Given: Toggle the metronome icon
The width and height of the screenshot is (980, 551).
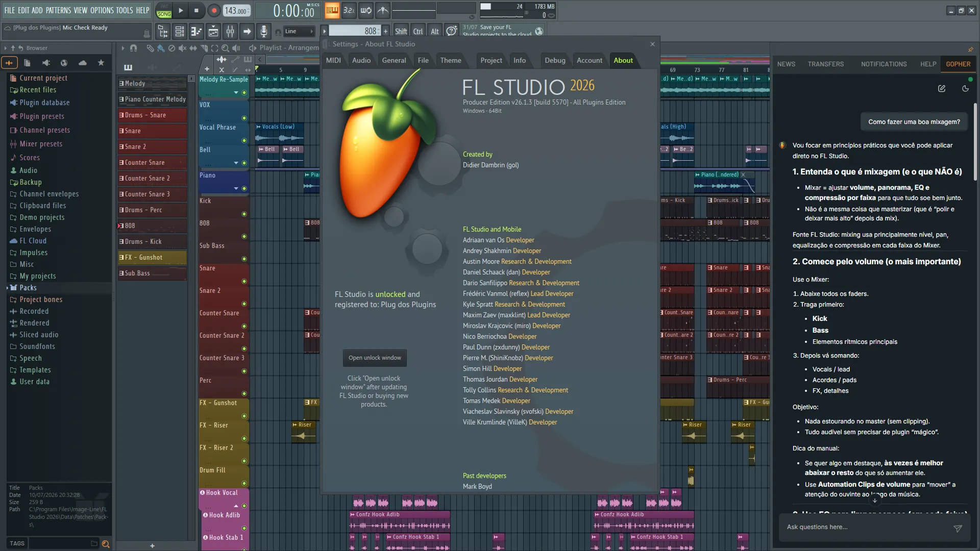Looking at the screenshot, I should 383,10.
